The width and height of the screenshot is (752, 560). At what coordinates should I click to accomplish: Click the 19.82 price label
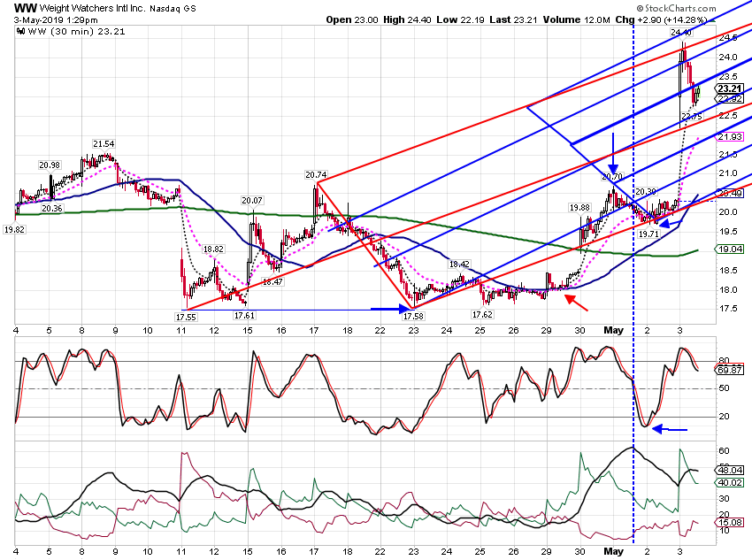[14, 230]
